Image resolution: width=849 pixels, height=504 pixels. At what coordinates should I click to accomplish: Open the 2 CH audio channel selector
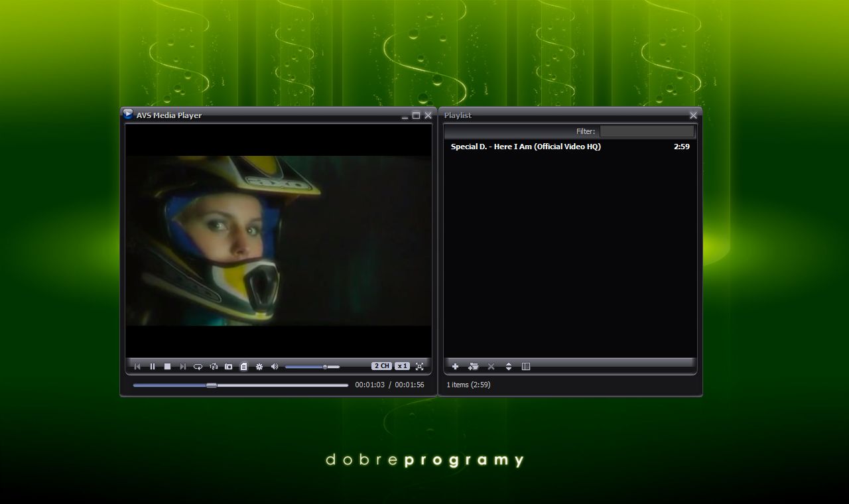coord(381,366)
